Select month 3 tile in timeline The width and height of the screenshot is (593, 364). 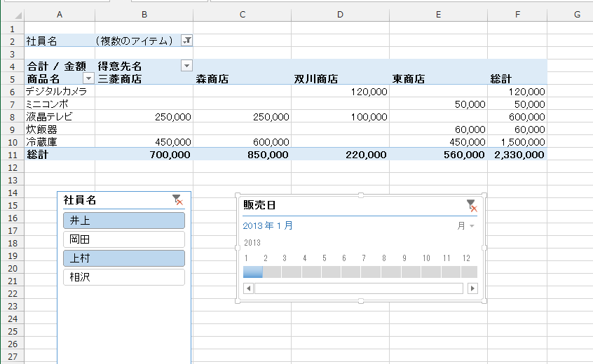tap(292, 272)
